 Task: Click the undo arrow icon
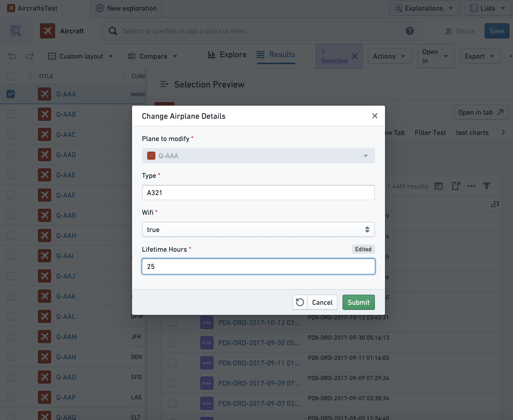click(12, 56)
